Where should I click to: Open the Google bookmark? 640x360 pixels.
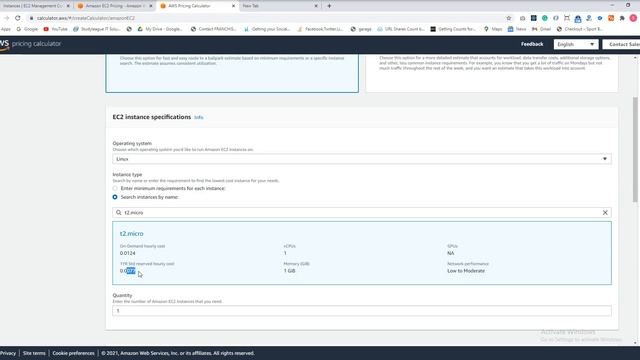(x=27, y=29)
